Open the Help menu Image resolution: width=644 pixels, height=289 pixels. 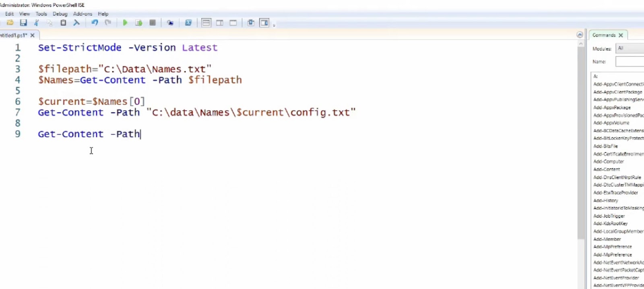[x=103, y=14]
